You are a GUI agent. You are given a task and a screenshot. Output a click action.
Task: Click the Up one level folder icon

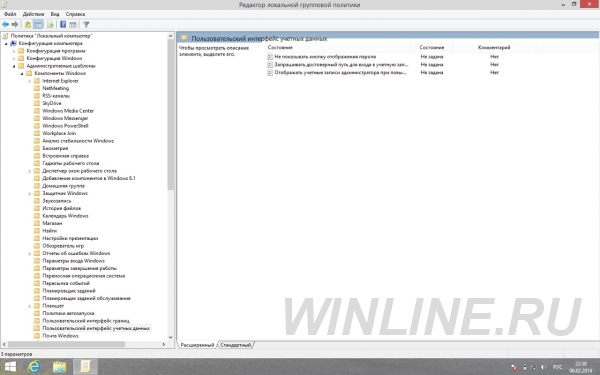point(28,24)
